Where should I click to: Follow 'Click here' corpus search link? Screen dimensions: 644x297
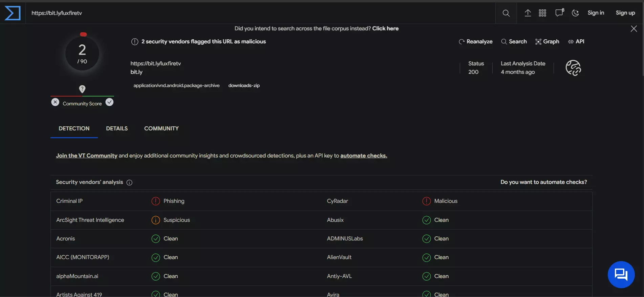[385, 28]
